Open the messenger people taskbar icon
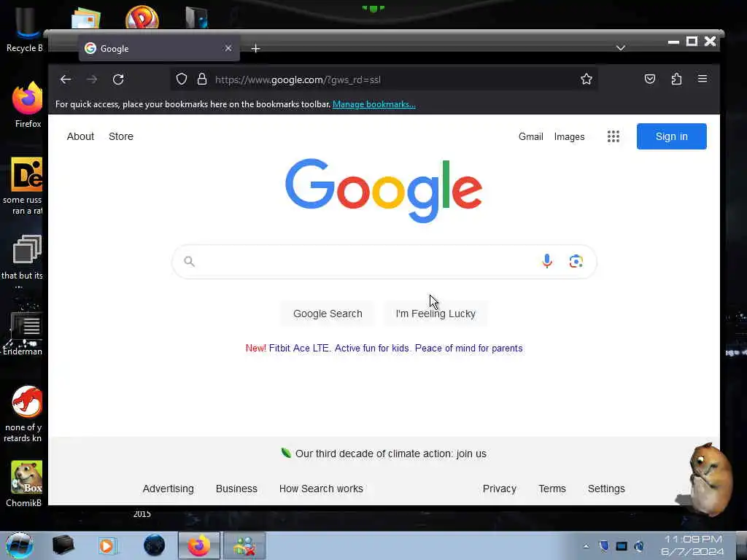 coord(244,545)
